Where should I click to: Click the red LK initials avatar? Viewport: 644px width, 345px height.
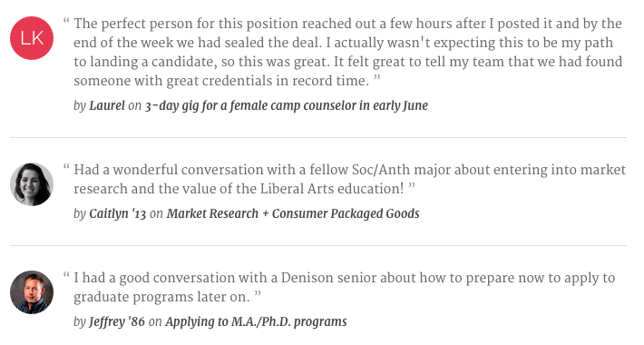point(32,38)
